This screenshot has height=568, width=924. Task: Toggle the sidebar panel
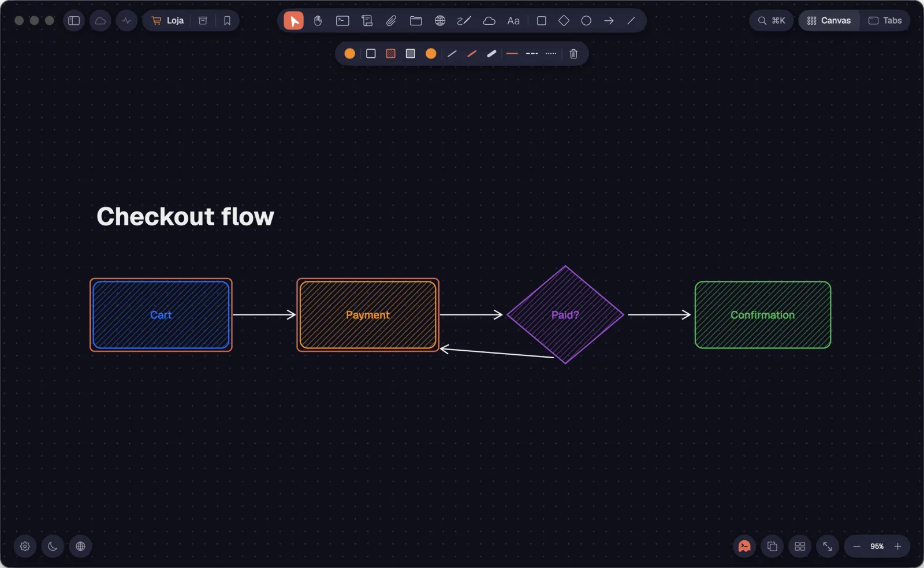coord(74,21)
